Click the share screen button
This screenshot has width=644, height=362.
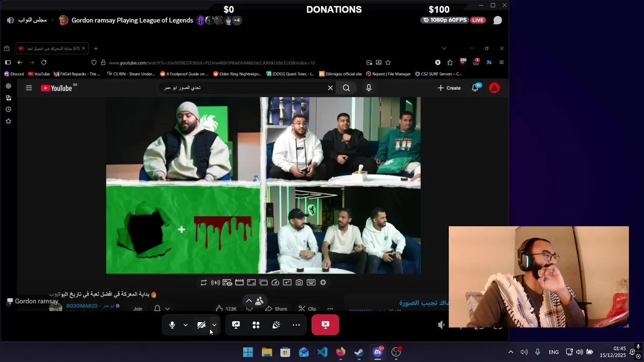236,325
